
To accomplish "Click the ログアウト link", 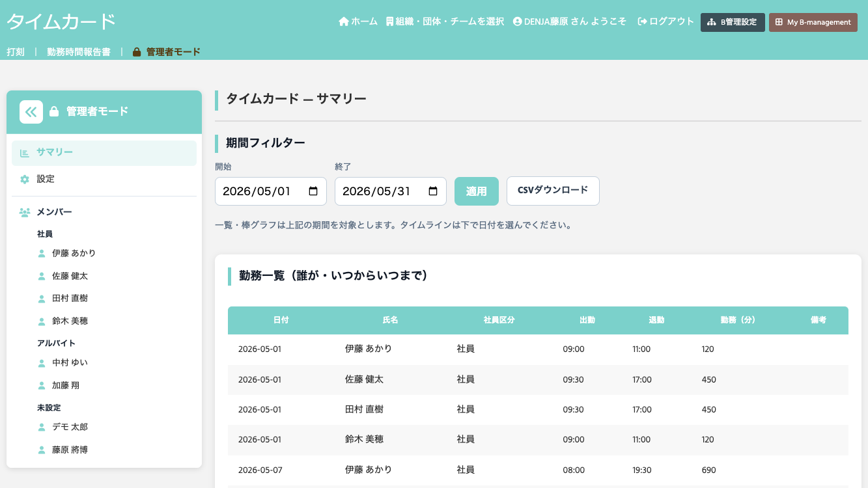I will click(666, 21).
